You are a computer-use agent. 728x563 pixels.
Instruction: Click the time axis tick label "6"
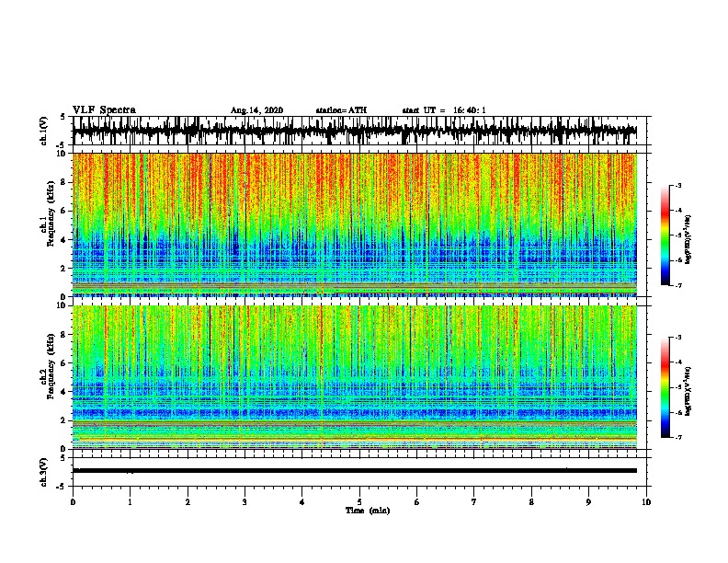[417, 501]
